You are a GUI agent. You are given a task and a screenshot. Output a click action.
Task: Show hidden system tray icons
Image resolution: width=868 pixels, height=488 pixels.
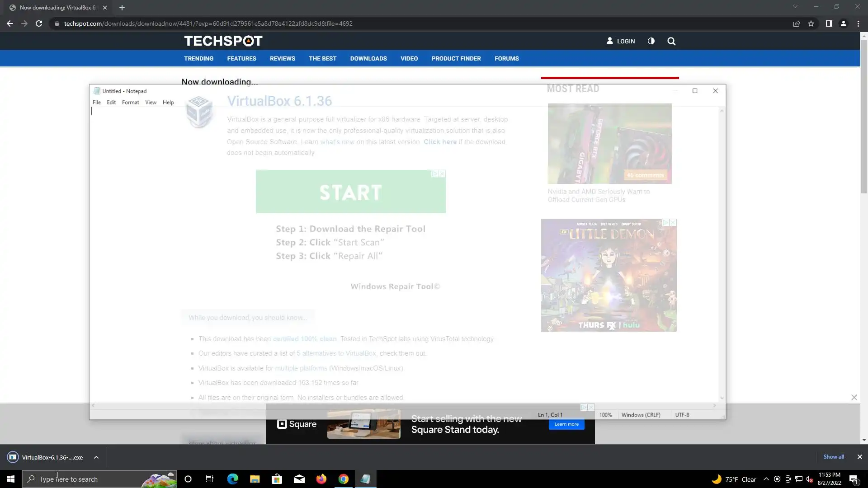(x=766, y=479)
